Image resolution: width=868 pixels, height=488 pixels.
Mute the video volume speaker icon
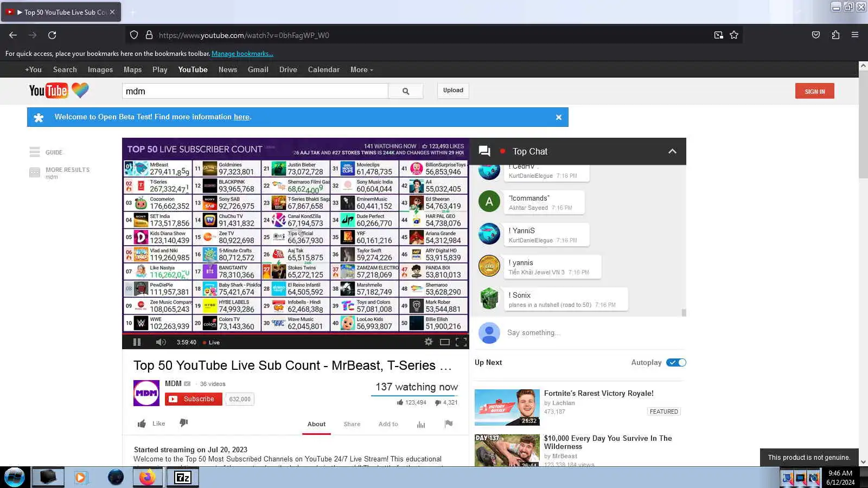[x=161, y=342]
